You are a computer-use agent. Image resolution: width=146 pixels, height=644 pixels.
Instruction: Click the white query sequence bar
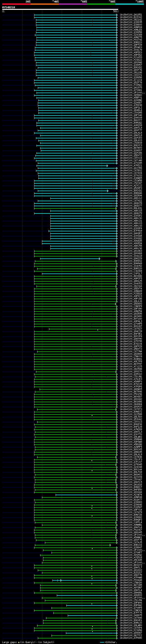pos(60,9)
